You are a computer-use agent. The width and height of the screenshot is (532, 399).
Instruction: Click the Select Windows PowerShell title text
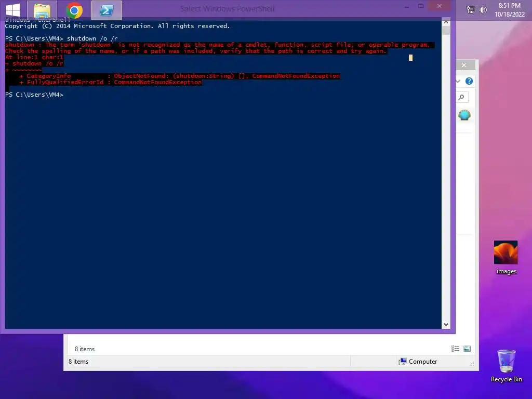tap(228, 9)
